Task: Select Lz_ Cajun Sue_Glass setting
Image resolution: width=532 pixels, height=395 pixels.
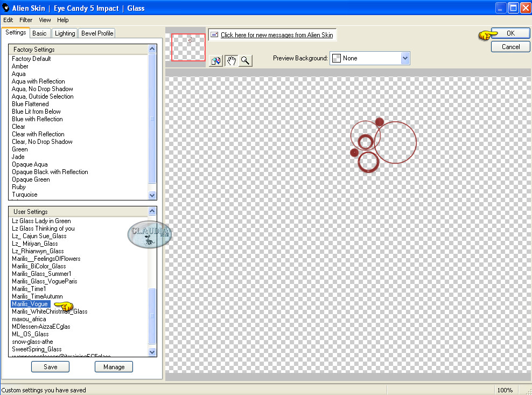Action: (x=39, y=236)
